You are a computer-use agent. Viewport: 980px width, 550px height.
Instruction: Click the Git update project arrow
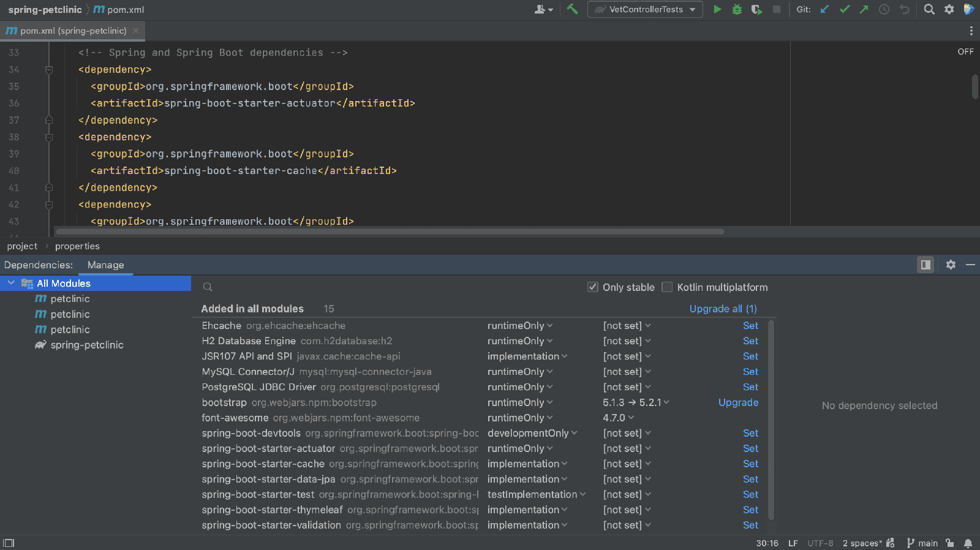[x=824, y=9]
